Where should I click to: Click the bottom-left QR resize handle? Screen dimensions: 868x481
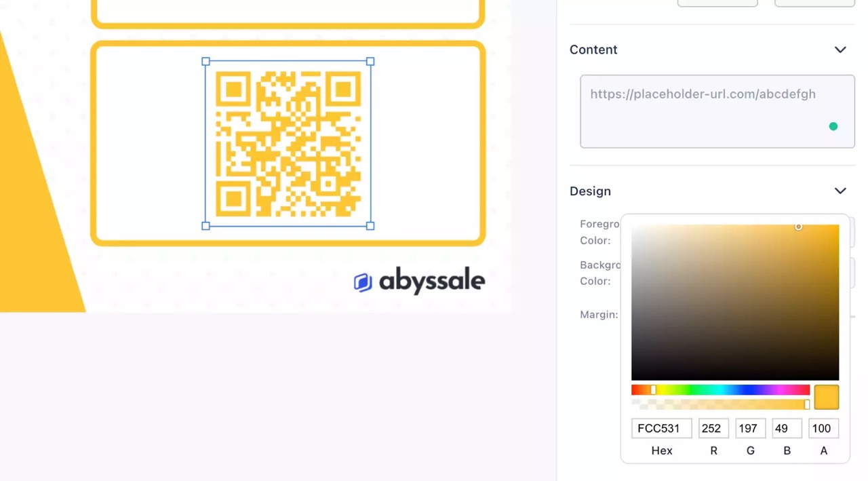[x=206, y=226]
